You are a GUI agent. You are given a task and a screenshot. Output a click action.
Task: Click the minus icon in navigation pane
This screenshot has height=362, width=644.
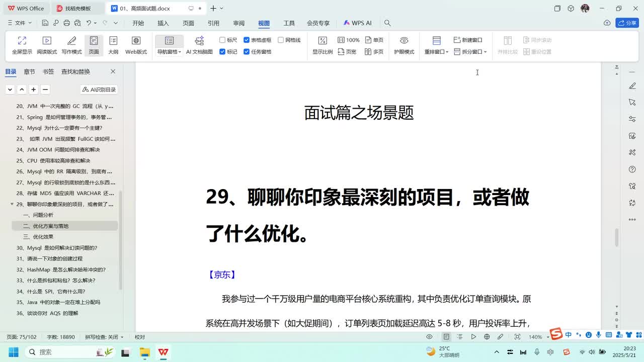45,89
